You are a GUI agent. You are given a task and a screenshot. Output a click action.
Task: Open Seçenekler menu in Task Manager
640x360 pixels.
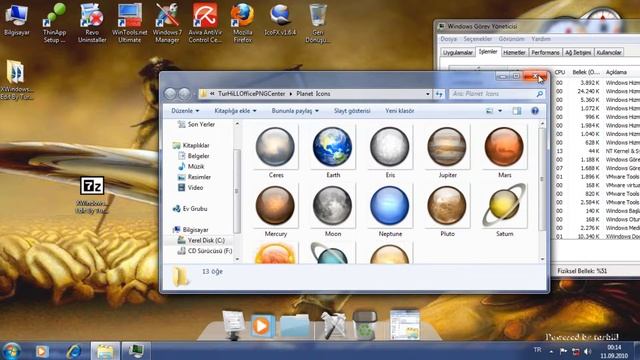click(478, 39)
